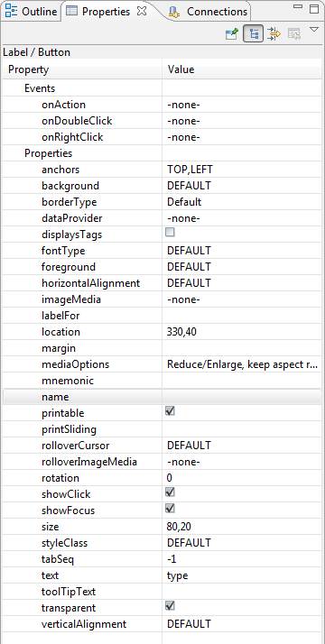The image size is (325, 644).
Task: Disable the showClick checkbox
Action: point(170,492)
